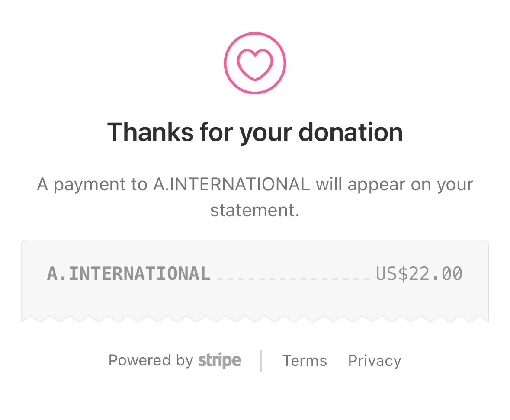Click the "Thanks for your donation" heading

click(x=255, y=132)
